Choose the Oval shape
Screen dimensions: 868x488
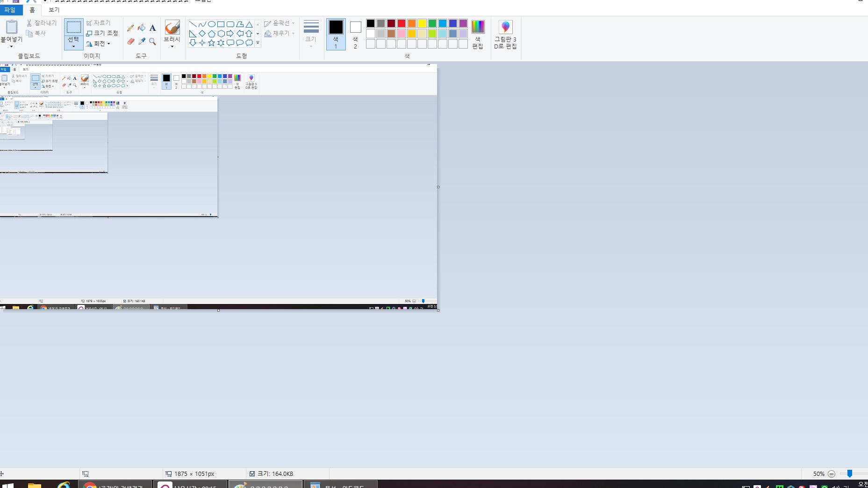point(211,24)
